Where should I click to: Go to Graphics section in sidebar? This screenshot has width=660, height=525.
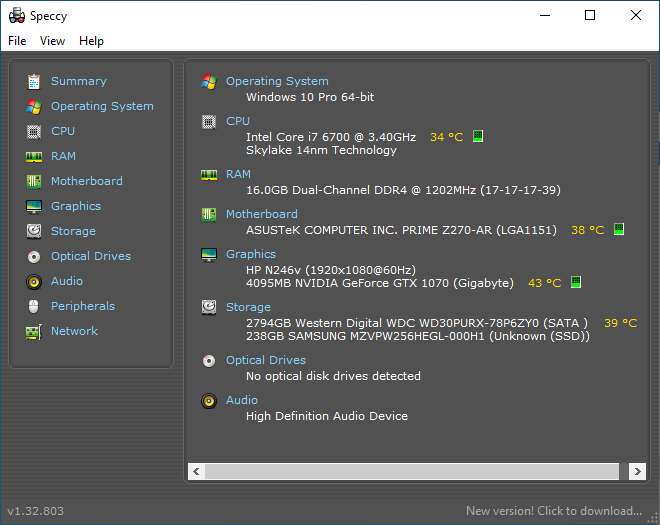[x=76, y=206]
